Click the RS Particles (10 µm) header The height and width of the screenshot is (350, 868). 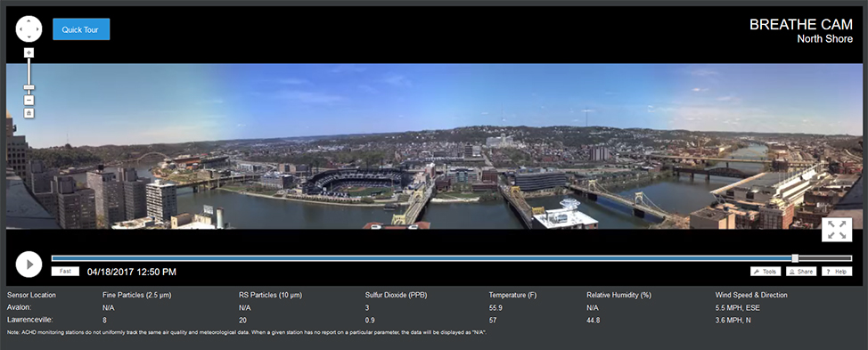(270, 296)
